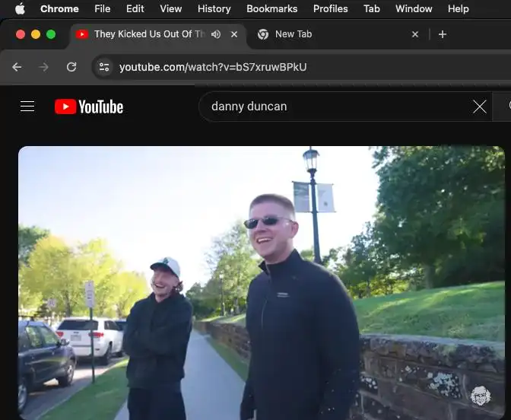The image size is (511, 420).
Task: Open the Edit menu
Action: 135,9
